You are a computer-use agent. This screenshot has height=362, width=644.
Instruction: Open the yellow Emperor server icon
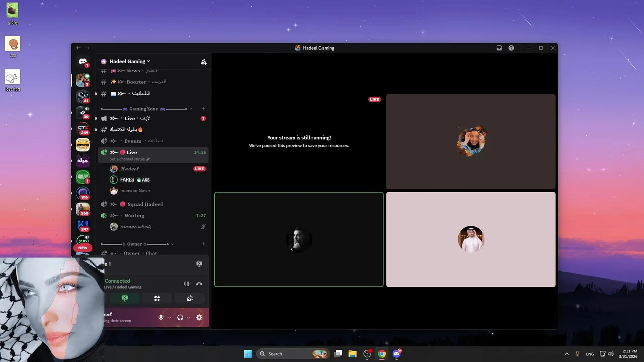[x=83, y=145]
